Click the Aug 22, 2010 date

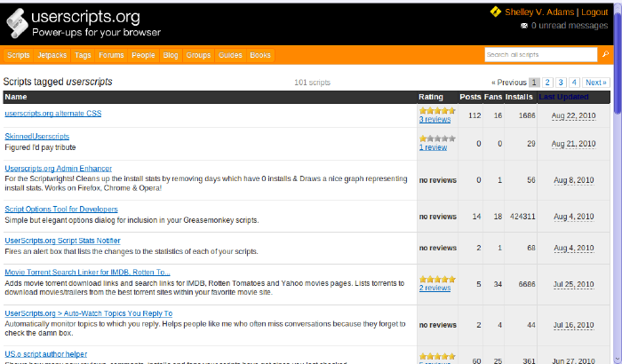[x=573, y=115]
